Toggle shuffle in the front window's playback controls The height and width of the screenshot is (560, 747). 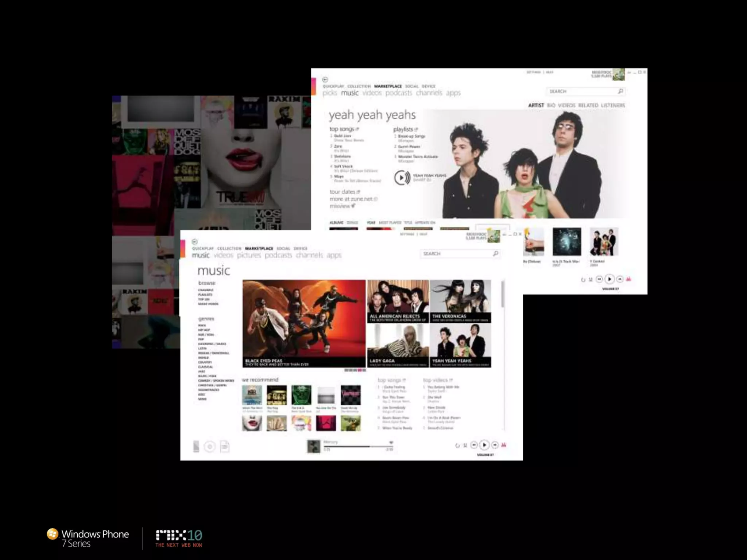[x=465, y=446]
